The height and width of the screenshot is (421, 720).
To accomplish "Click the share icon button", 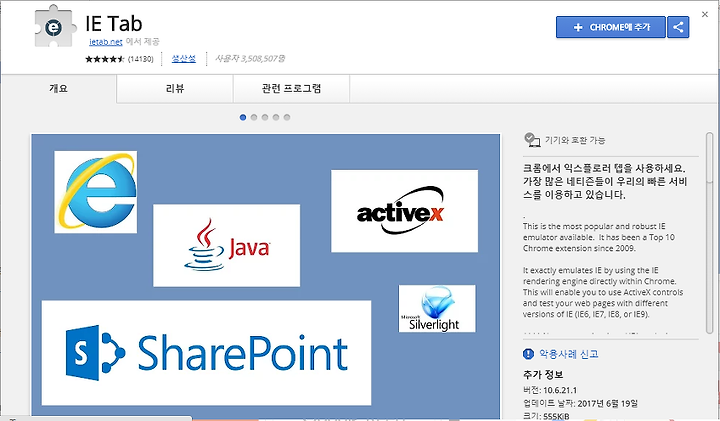I will coord(678,27).
